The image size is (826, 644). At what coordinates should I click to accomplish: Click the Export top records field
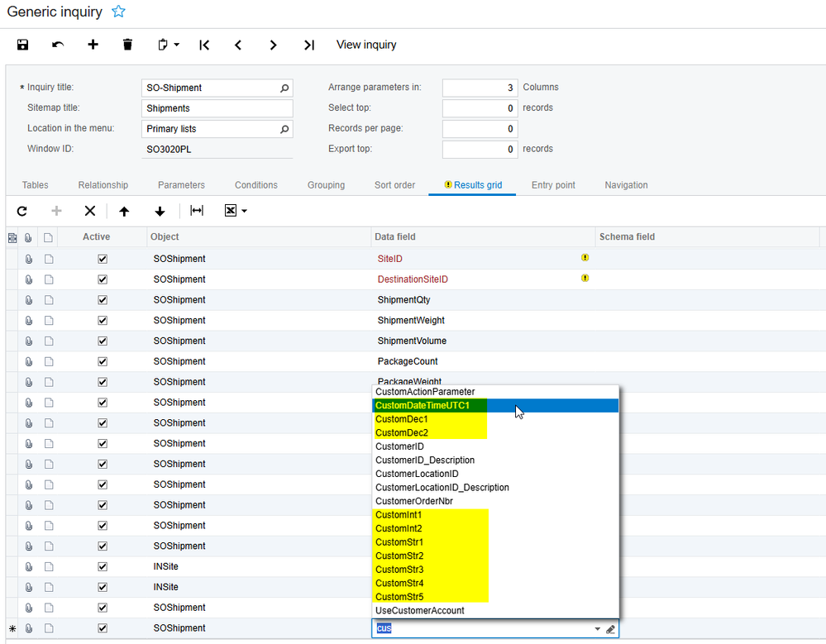coord(480,150)
